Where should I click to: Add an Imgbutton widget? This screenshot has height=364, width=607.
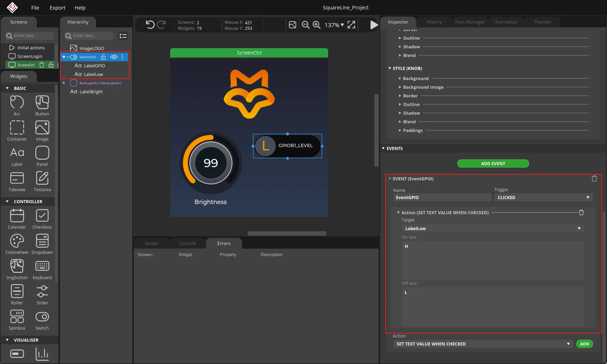tap(17, 270)
